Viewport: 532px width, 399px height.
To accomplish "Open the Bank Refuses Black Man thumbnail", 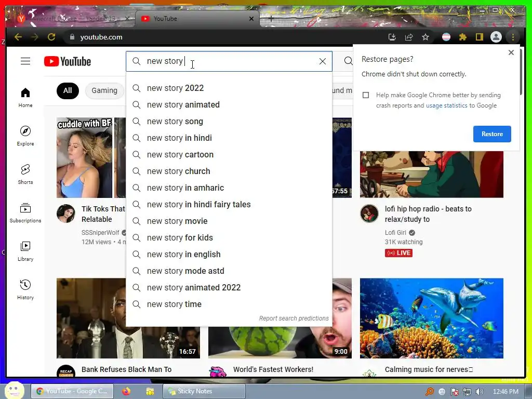I will point(91,318).
